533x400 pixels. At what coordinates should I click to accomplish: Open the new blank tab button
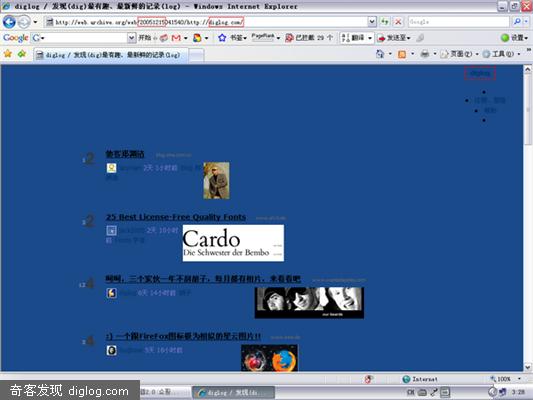(x=196, y=55)
